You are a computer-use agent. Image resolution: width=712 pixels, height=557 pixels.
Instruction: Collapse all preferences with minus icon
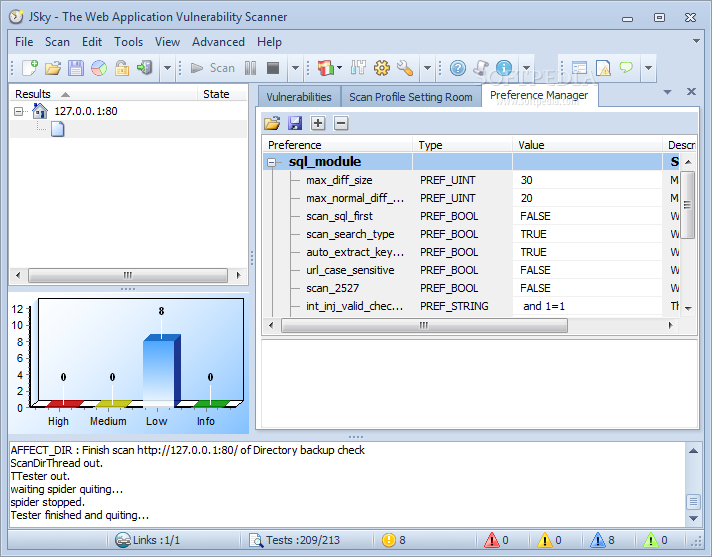[x=341, y=123]
